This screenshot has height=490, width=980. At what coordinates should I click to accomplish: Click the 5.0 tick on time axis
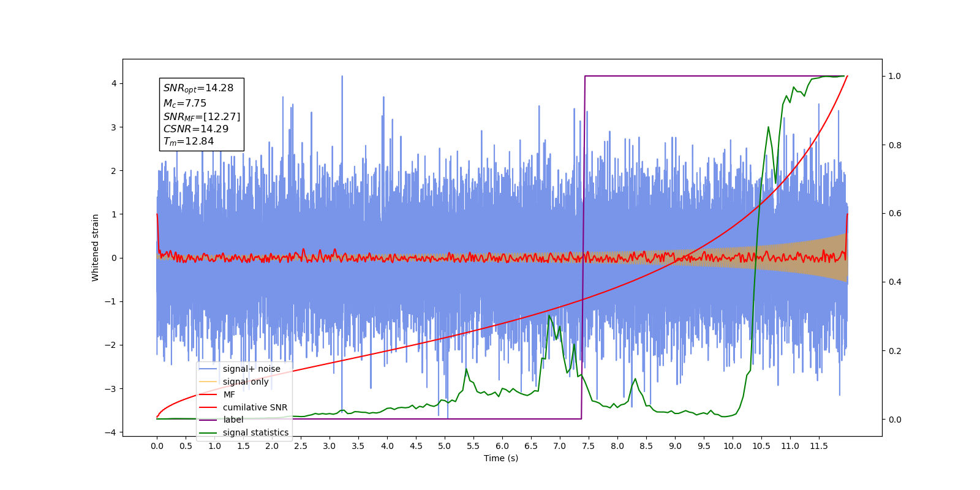tap(445, 446)
